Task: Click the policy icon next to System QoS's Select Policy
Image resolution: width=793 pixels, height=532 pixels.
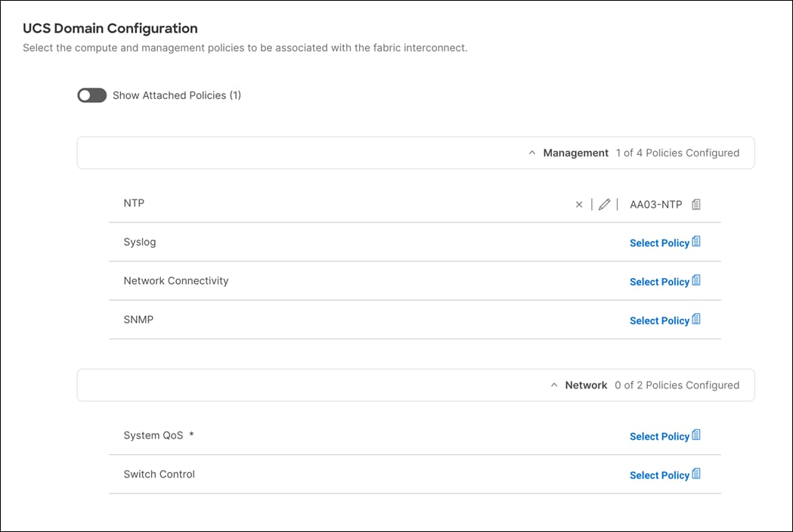Action: pyautogui.click(x=696, y=436)
